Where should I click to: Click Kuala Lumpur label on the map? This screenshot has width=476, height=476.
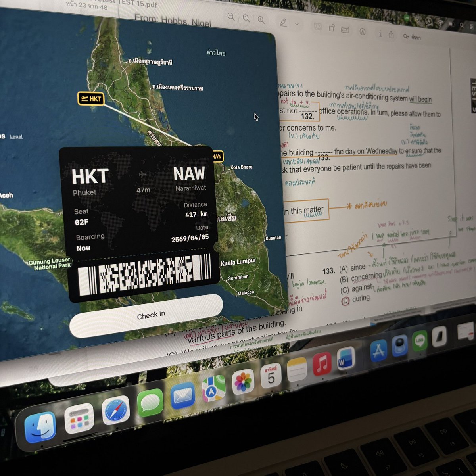238,262
